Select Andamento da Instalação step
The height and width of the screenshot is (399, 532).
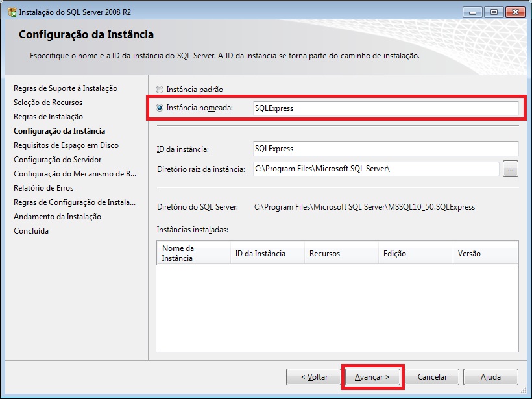57,217
